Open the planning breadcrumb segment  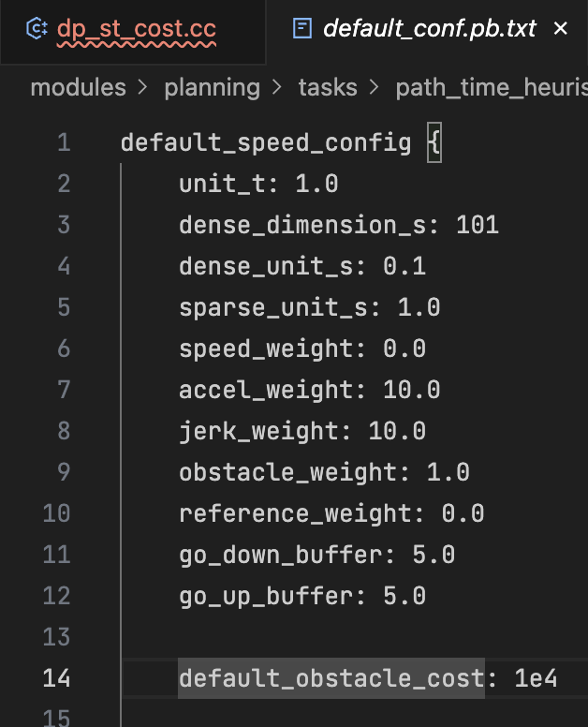tap(212, 88)
